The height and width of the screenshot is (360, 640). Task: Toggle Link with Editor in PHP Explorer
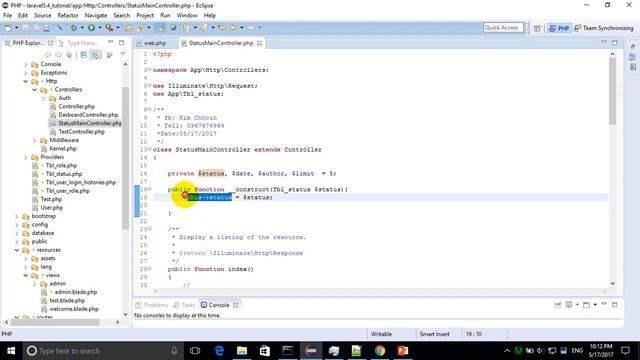pyautogui.click(x=95, y=55)
